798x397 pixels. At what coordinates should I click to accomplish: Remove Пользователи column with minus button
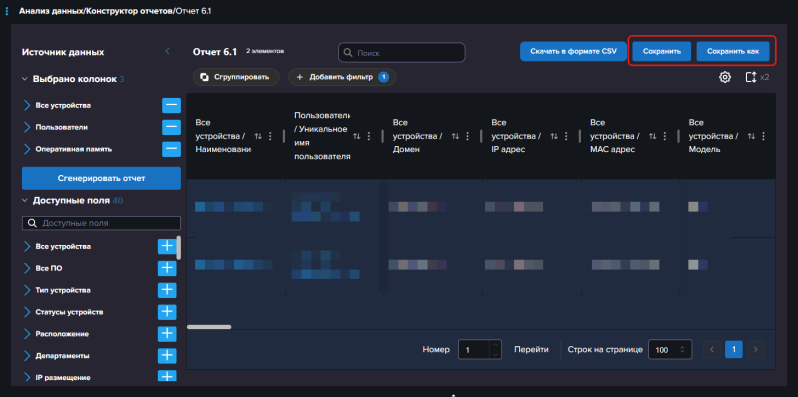click(x=172, y=127)
